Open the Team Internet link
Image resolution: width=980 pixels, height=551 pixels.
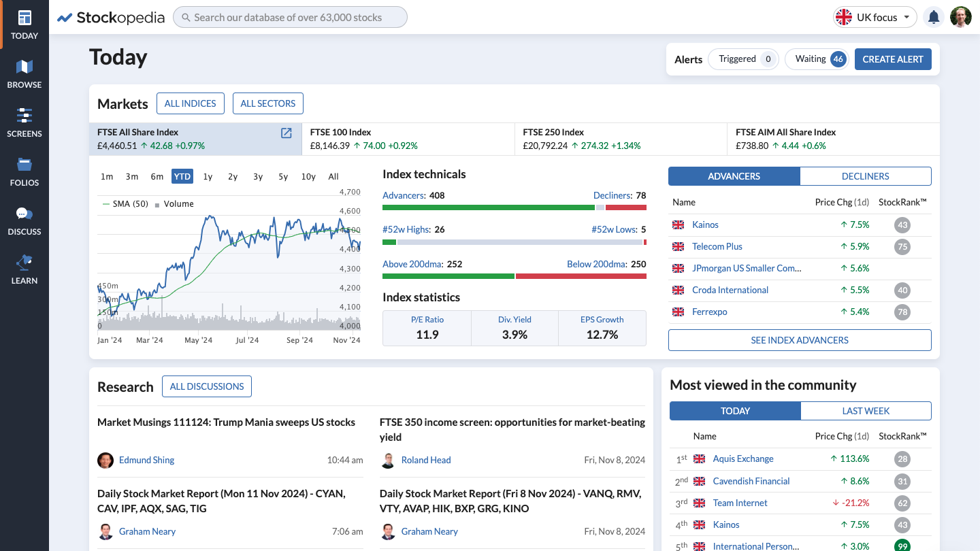(x=740, y=503)
